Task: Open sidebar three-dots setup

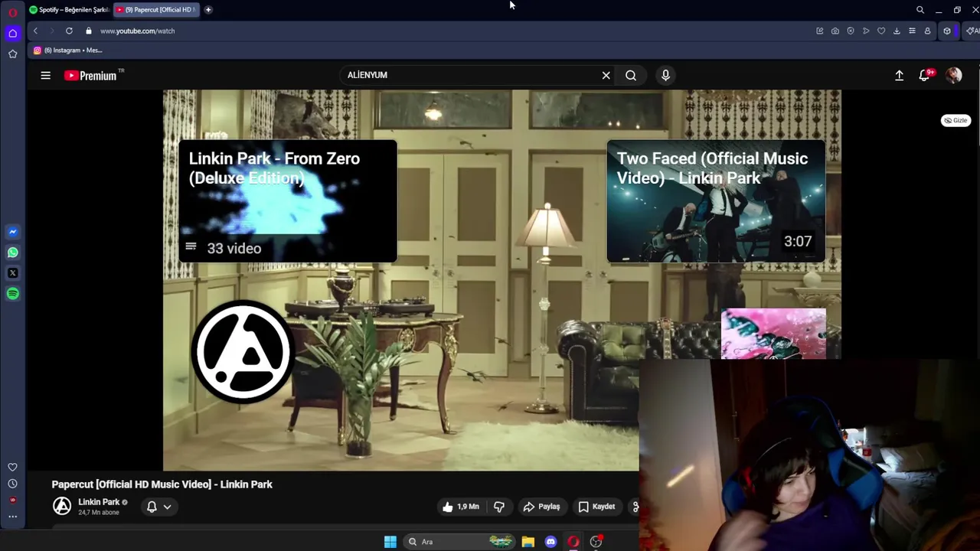Action: tap(12, 517)
